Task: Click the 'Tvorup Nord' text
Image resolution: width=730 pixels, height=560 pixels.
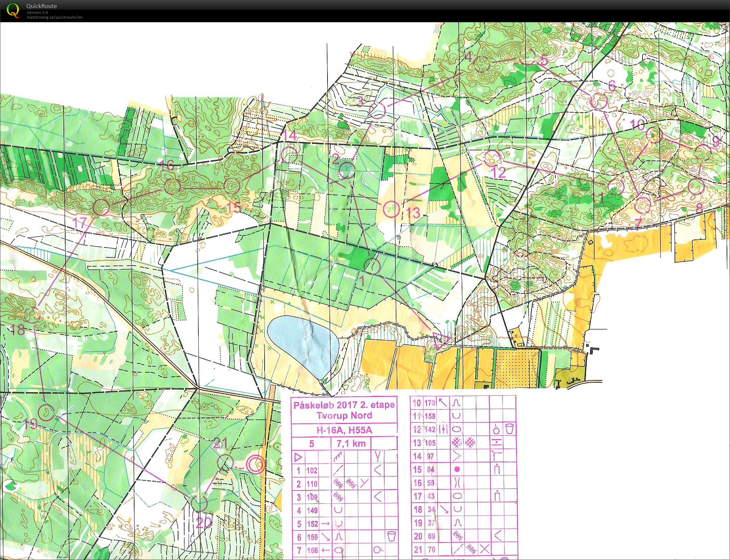Action: [344, 416]
